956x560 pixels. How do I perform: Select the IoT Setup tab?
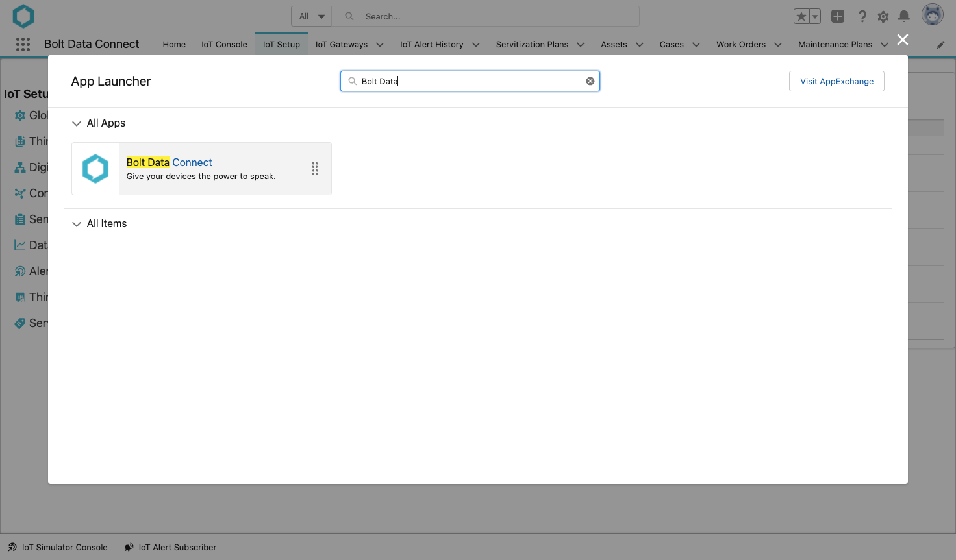point(281,44)
